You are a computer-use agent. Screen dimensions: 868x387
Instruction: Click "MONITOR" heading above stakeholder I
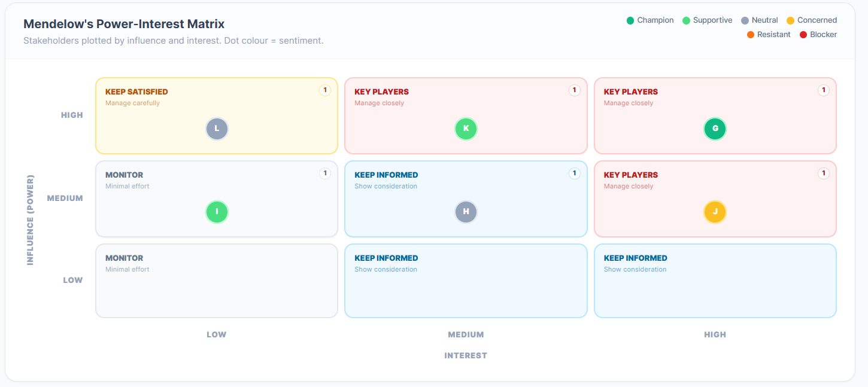(x=125, y=175)
